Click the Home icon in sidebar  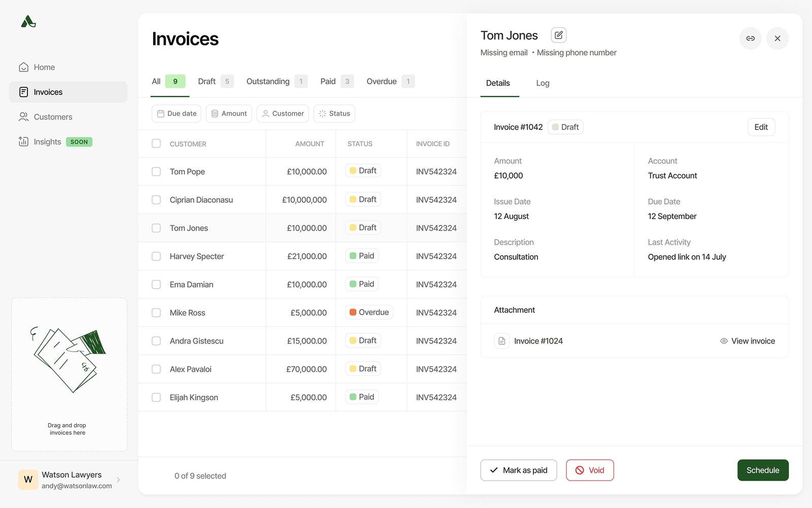click(23, 67)
